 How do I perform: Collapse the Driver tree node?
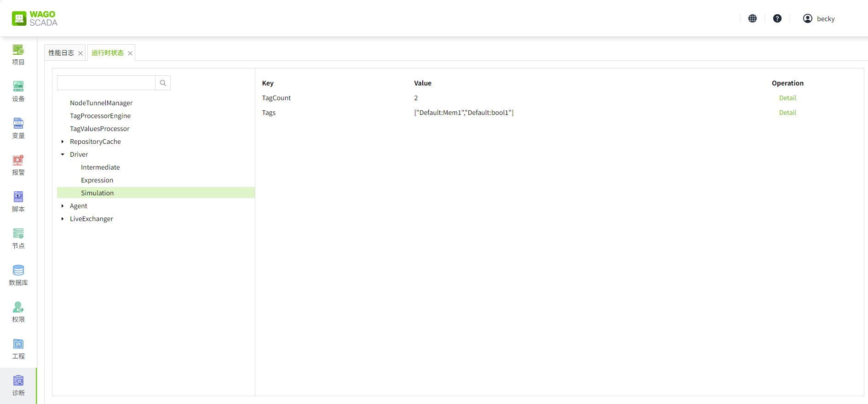coord(63,154)
